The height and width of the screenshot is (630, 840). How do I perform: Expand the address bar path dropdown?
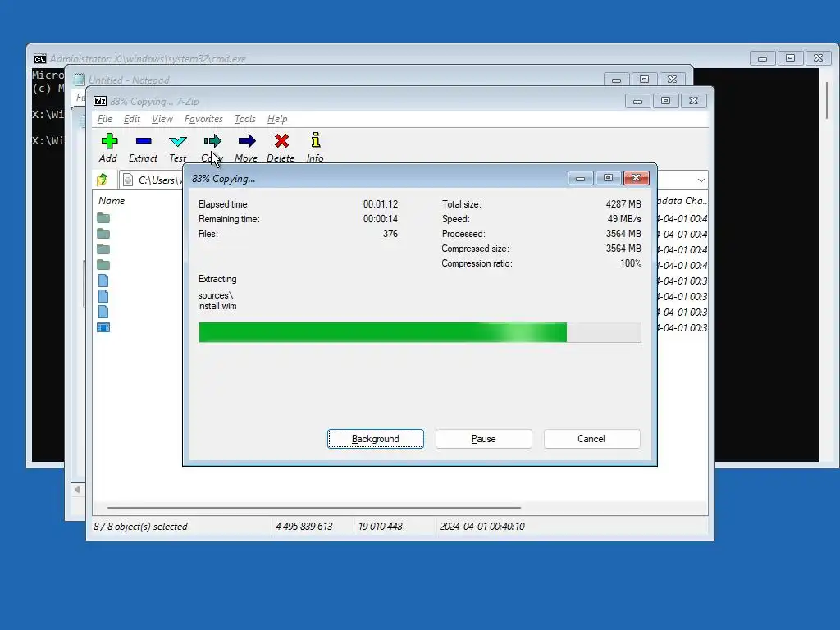[701, 180]
